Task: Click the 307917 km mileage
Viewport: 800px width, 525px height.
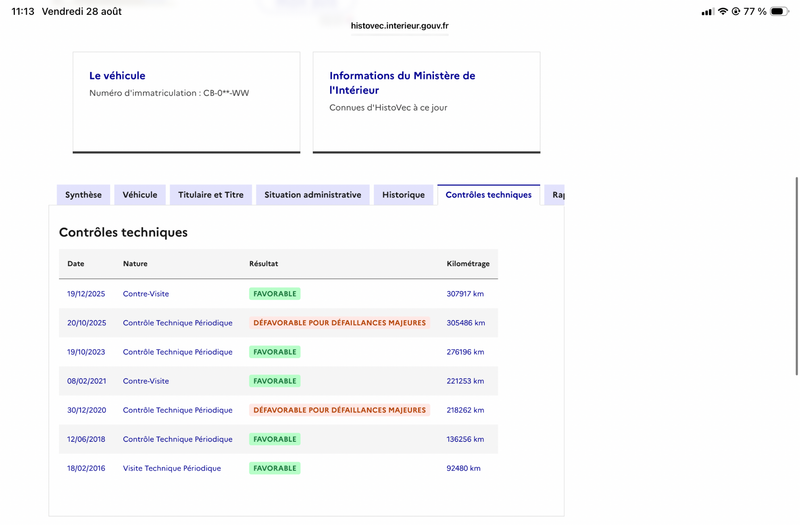Action: coord(465,294)
